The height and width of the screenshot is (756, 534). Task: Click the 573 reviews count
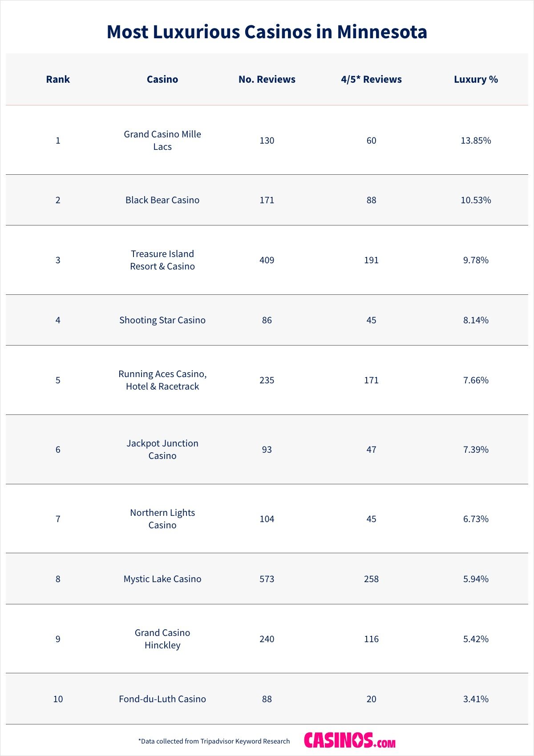tap(267, 579)
